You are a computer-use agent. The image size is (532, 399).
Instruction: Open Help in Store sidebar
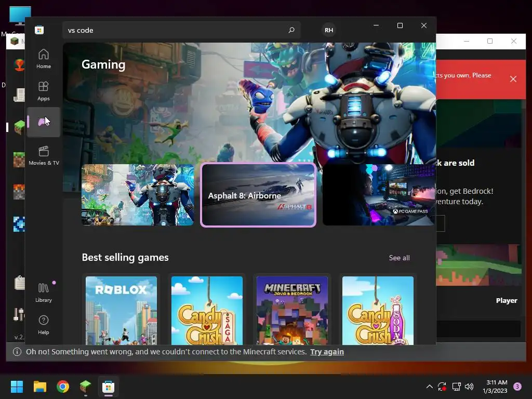(44, 325)
